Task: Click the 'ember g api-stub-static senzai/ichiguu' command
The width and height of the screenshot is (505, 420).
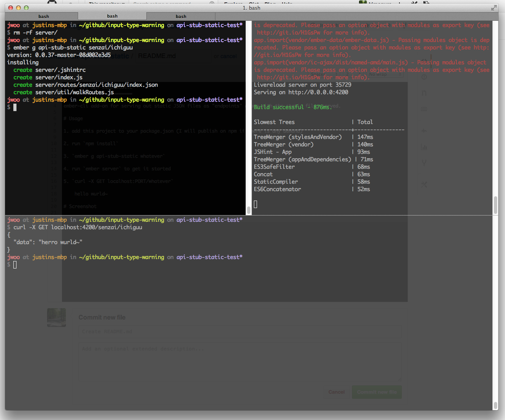Action: point(73,47)
